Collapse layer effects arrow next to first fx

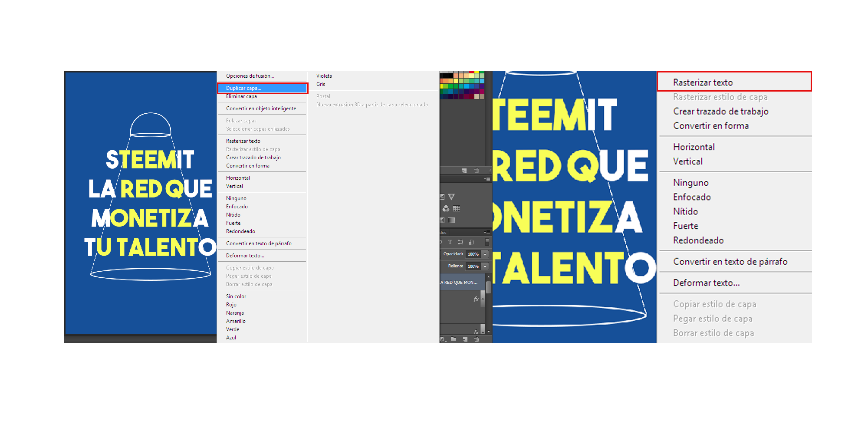point(483,299)
